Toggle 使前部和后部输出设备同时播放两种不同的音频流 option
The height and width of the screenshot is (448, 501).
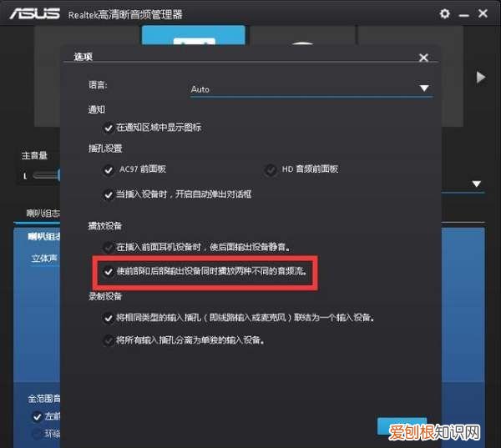pos(109,272)
